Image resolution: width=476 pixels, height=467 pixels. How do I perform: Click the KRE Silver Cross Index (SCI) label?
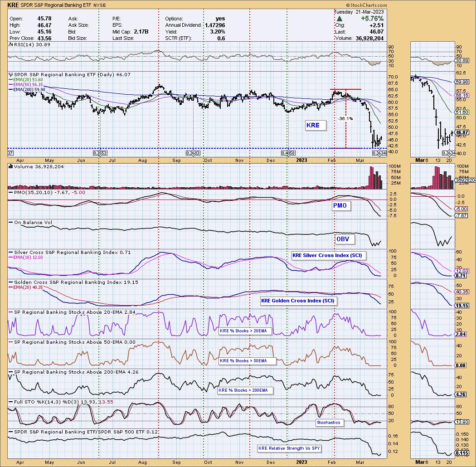click(x=329, y=255)
